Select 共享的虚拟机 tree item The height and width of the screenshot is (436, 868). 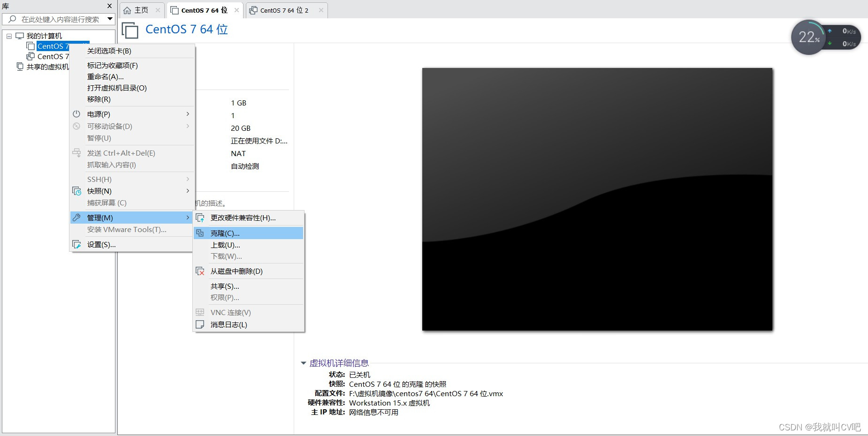click(48, 67)
